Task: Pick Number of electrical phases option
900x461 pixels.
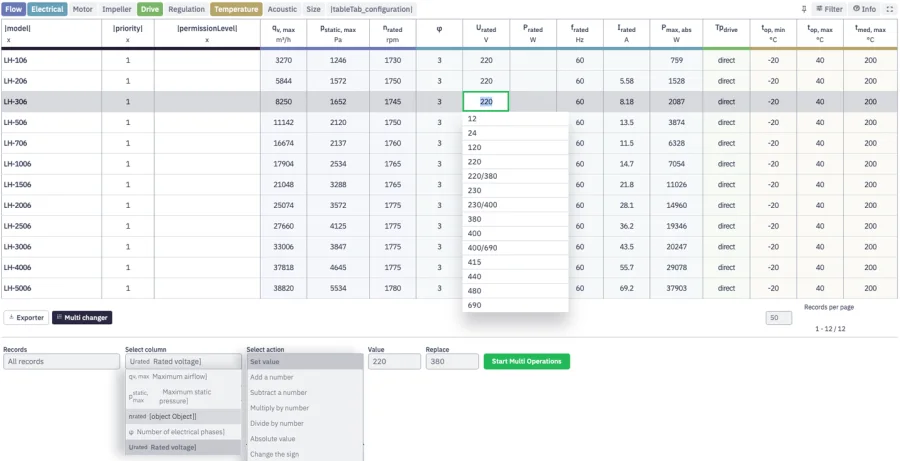Action: 183,432
